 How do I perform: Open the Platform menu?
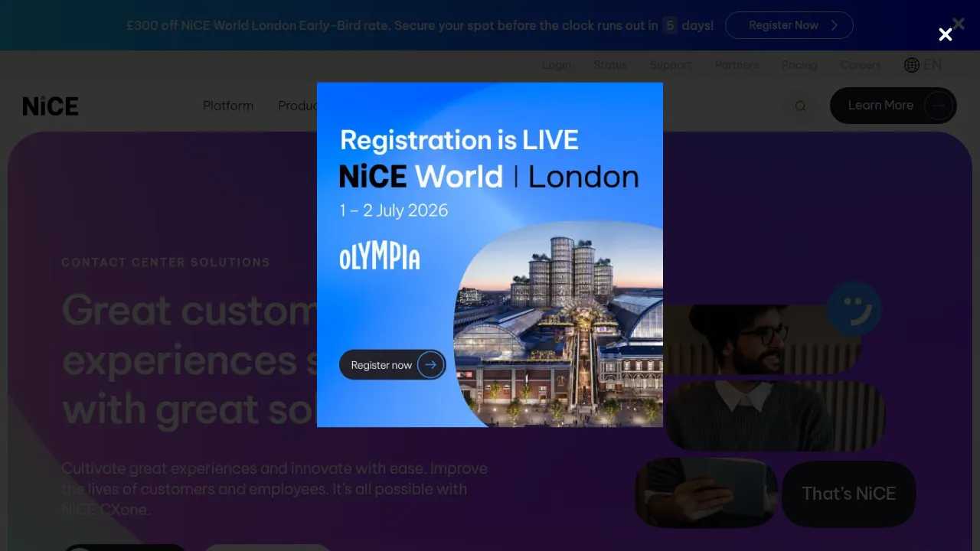pyautogui.click(x=228, y=106)
